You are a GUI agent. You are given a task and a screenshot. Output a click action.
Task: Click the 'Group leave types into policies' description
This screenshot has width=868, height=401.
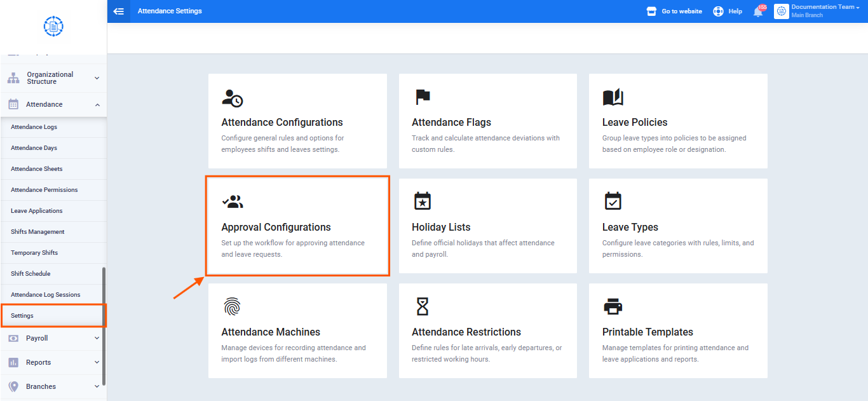[674, 144]
